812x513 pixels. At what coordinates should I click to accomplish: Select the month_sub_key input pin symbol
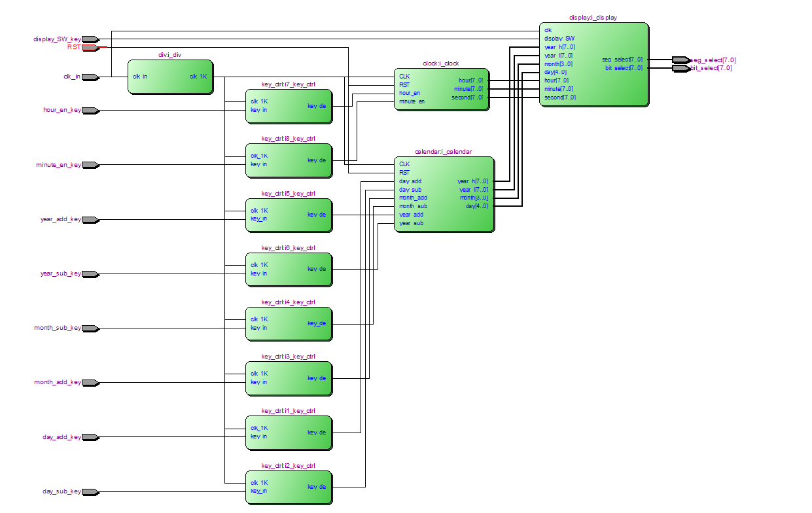coord(90,328)
